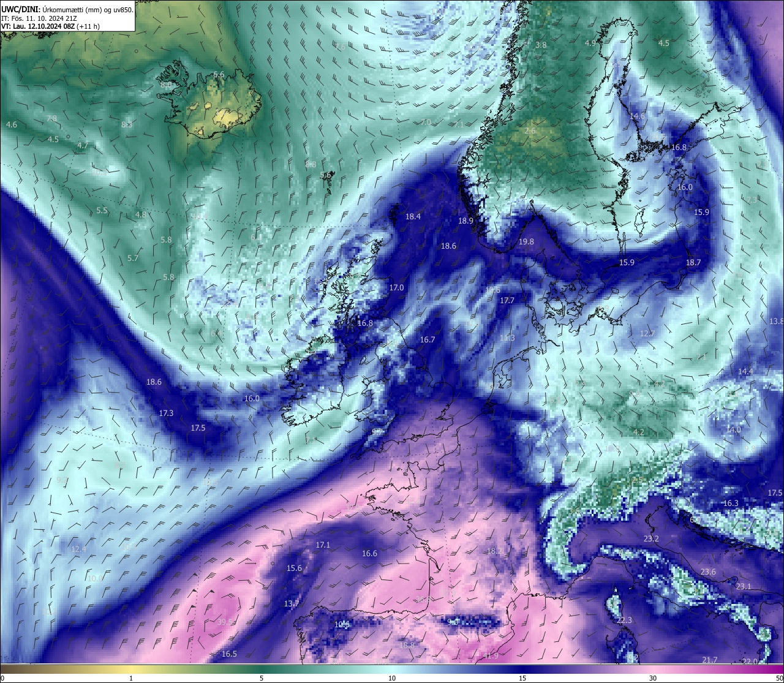Click the 7.1 value on the map
This screenshot has width=784, height=683.
459,124
